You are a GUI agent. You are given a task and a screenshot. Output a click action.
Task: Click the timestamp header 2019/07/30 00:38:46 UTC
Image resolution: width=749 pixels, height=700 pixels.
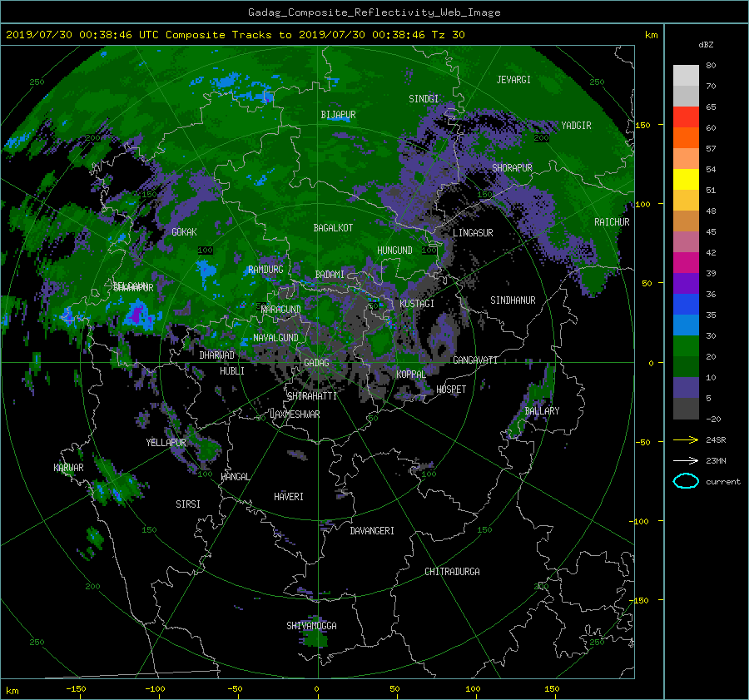(82, 35)
